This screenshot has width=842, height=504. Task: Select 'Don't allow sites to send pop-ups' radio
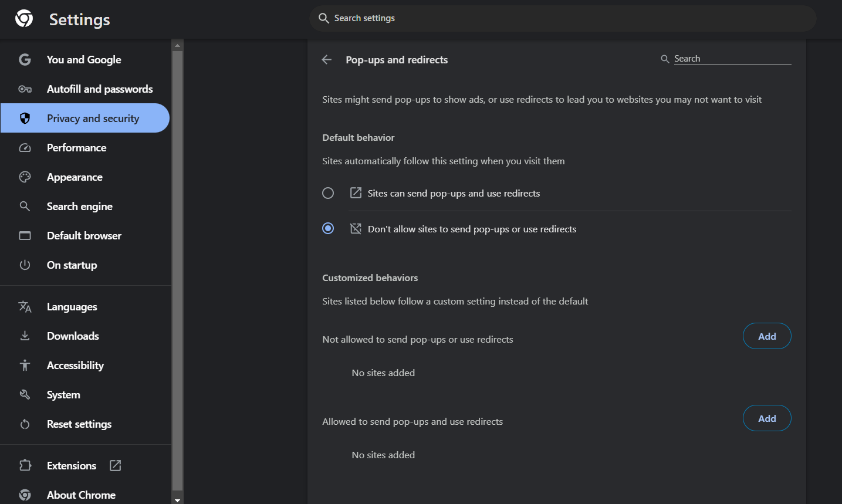(x=328, y=229)
